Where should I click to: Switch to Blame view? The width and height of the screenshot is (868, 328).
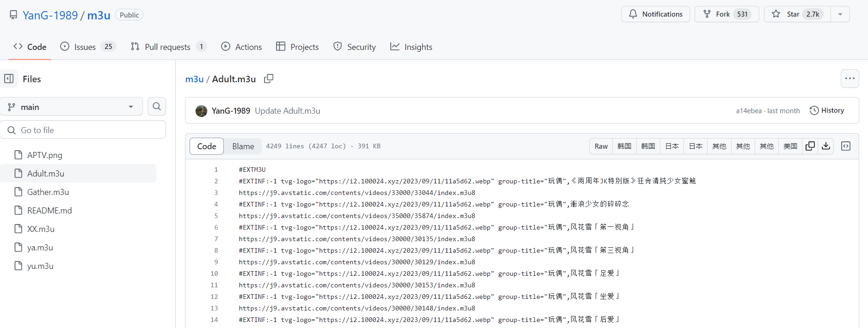[x=243, y=146]
